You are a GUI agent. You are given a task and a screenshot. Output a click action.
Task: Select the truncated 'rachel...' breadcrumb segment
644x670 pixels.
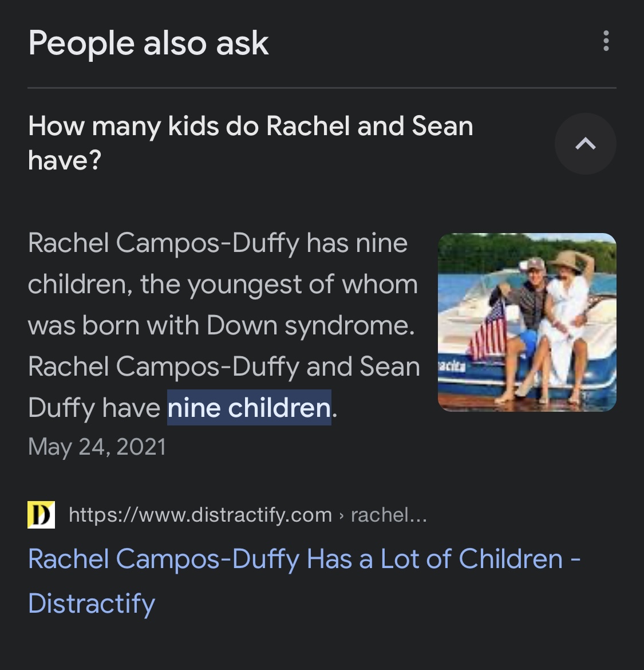389,515
